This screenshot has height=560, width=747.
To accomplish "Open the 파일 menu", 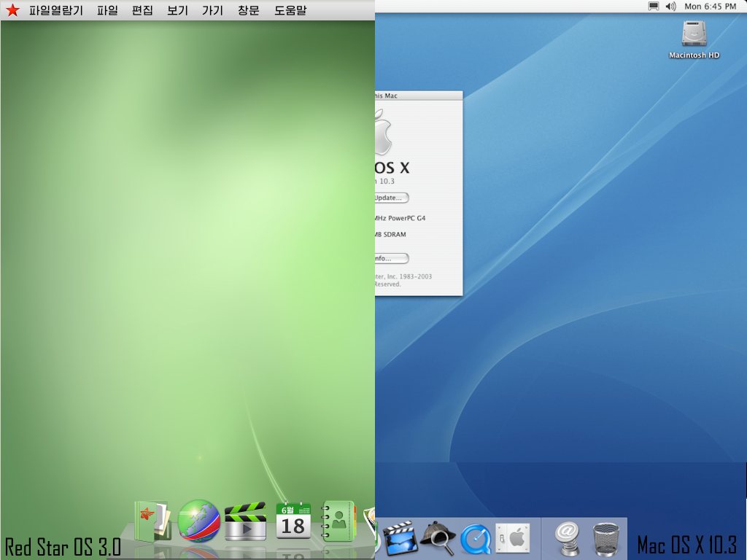I will click(107, 11).
